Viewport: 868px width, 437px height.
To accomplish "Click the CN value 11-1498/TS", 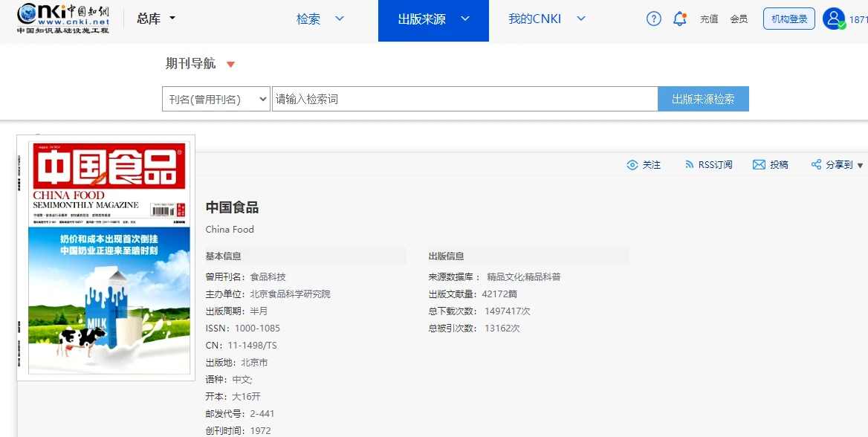I will click(253, 346).
